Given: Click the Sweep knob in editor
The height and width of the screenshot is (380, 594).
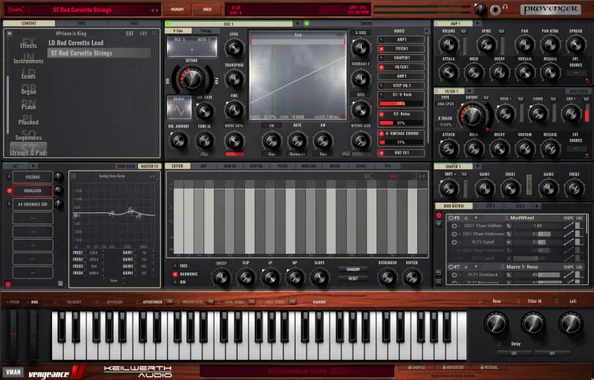Looking at the screenshot, I should click(221, 277).
